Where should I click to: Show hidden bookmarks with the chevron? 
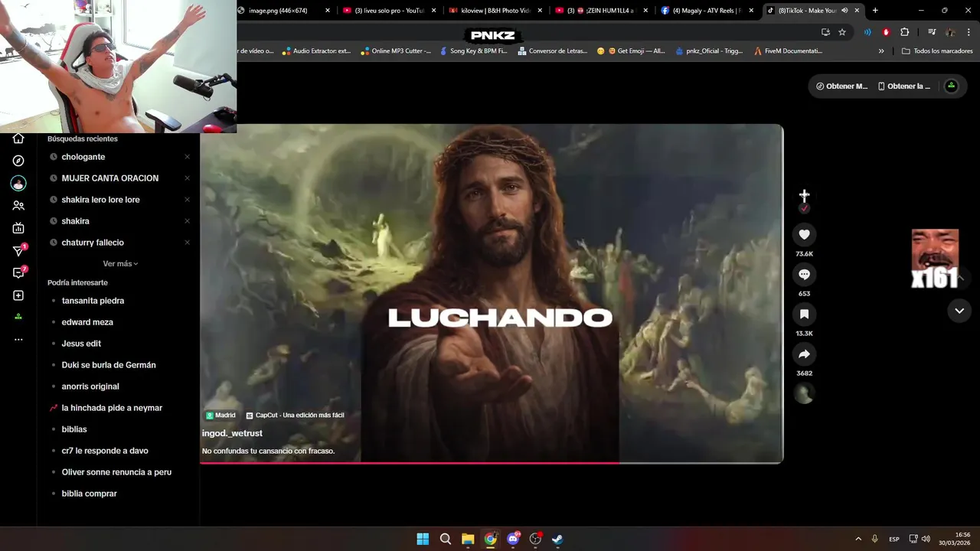tap(881, 51)
